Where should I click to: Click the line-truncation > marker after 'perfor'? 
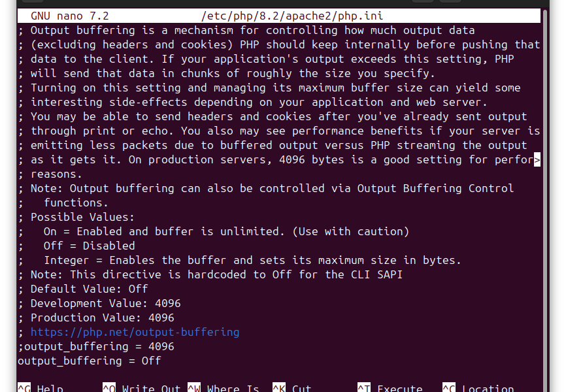[537, 159]
